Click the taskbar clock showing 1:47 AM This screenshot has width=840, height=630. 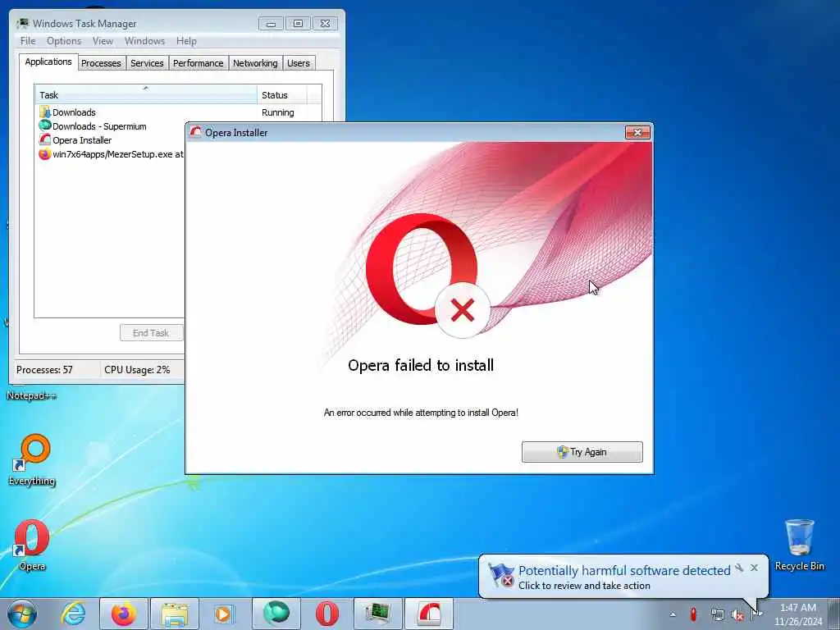point(797,614)
